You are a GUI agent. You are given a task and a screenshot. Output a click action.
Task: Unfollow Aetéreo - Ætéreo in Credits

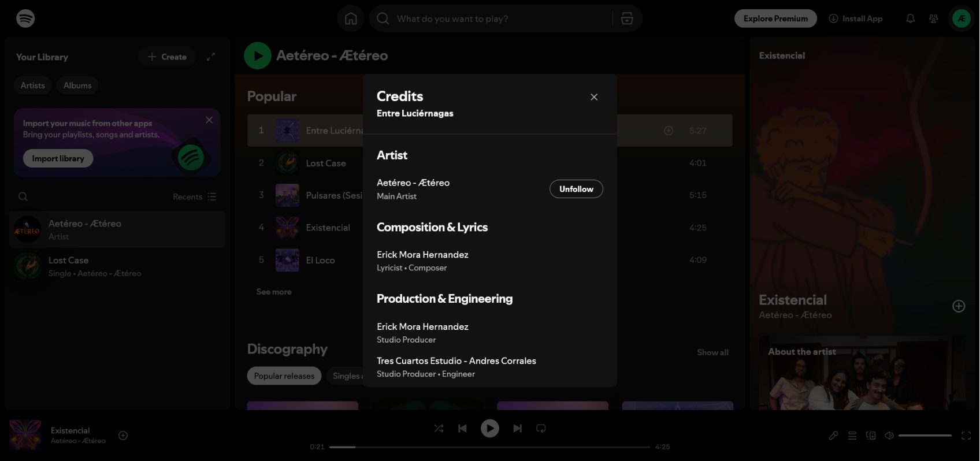(x=576, y=189)
